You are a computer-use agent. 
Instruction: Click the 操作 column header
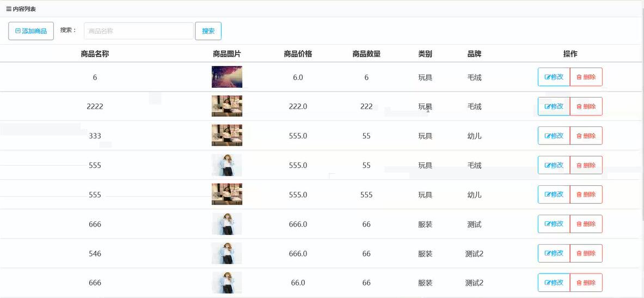click(570, 54)
